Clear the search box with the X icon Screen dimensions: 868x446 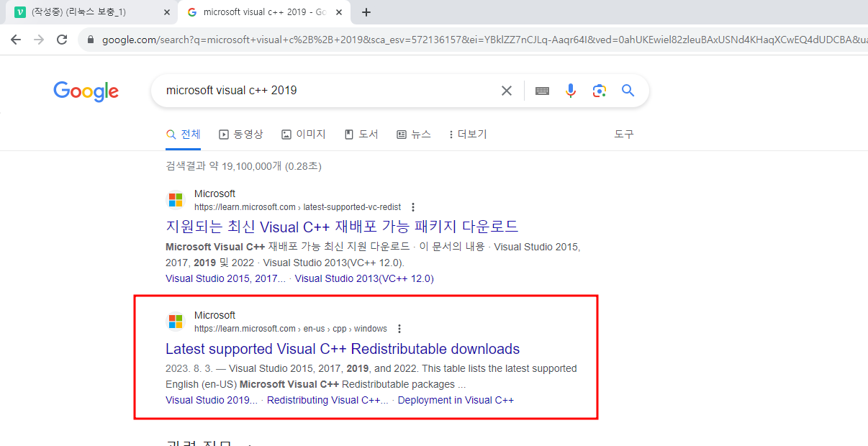507,91
